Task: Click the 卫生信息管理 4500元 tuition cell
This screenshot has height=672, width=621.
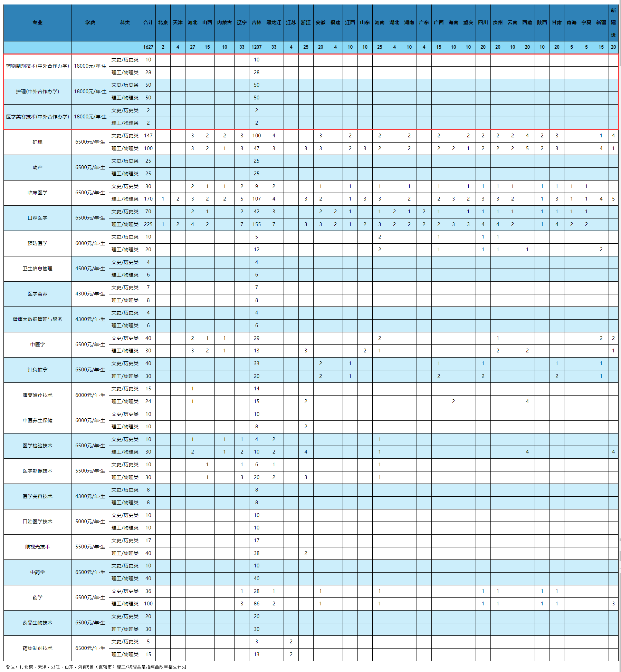Action: 90,269
